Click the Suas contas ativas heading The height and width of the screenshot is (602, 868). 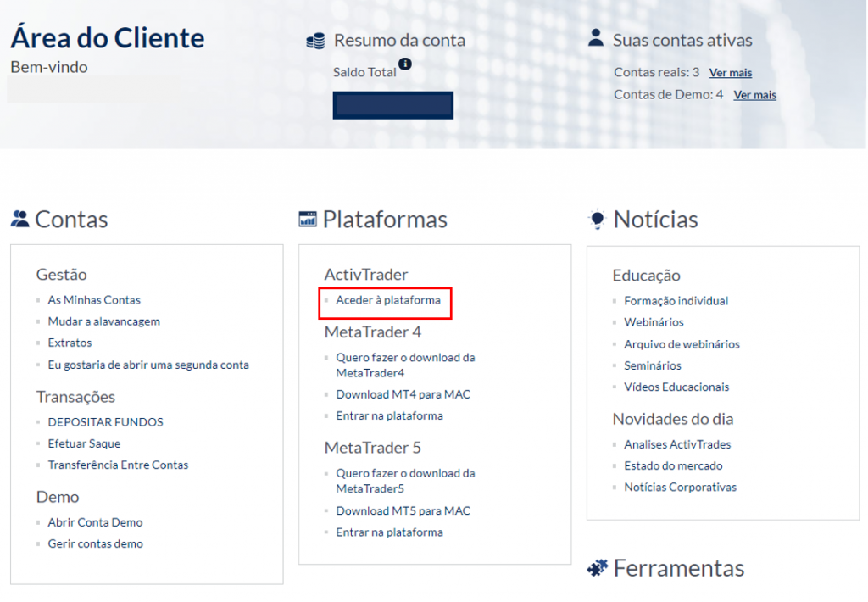tap(682, 41)
